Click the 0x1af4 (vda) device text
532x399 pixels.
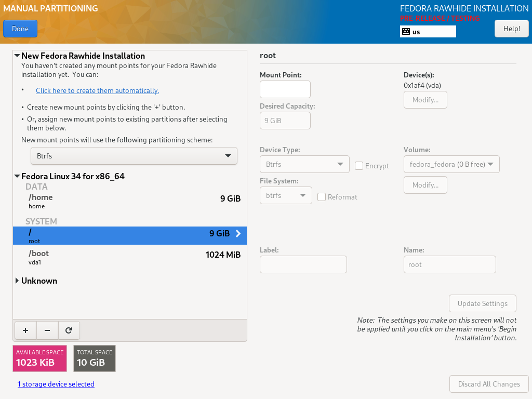[x=422, y=86]
